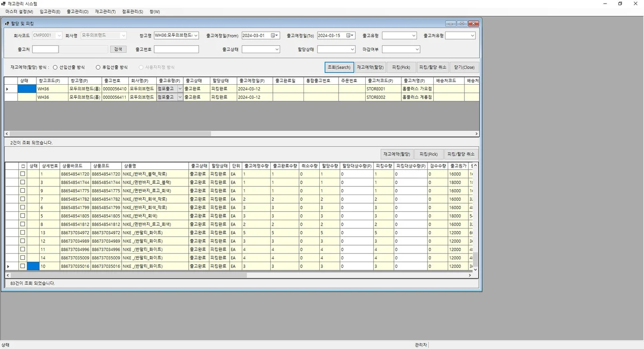Click the upper 피킹/할당 취소 button
644x349 pixels.
432,67
